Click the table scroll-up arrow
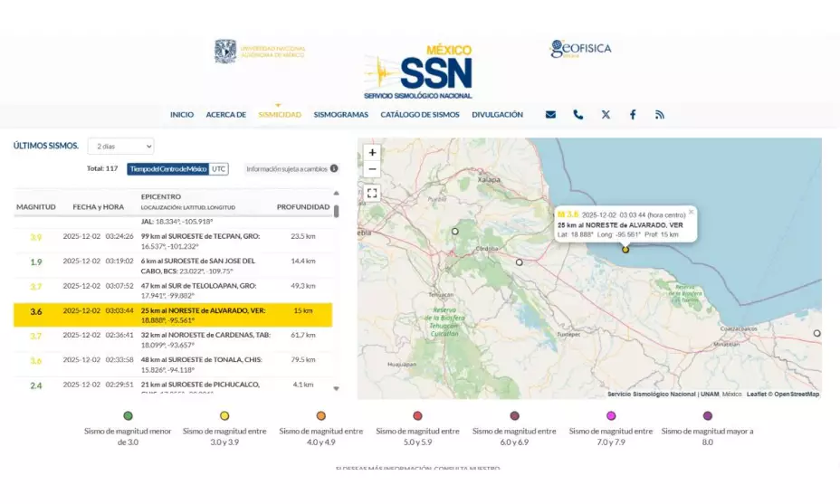The width and height of the screenshot is (840, 504). (337, 194)
